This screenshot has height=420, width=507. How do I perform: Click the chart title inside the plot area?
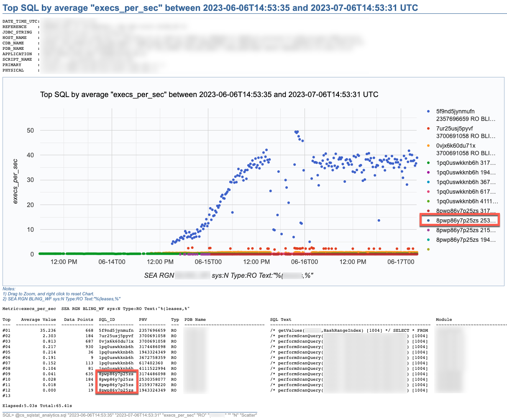click(x=209, y=95)
